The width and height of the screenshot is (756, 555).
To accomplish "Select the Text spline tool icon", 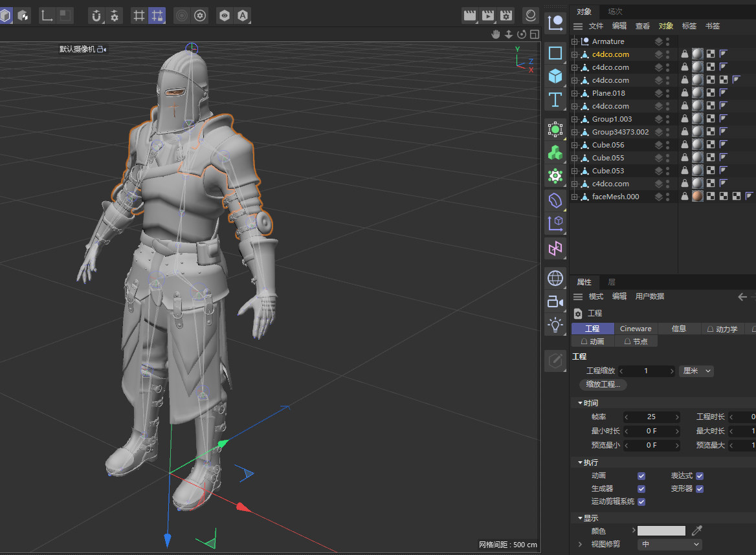I will point(555,100).
